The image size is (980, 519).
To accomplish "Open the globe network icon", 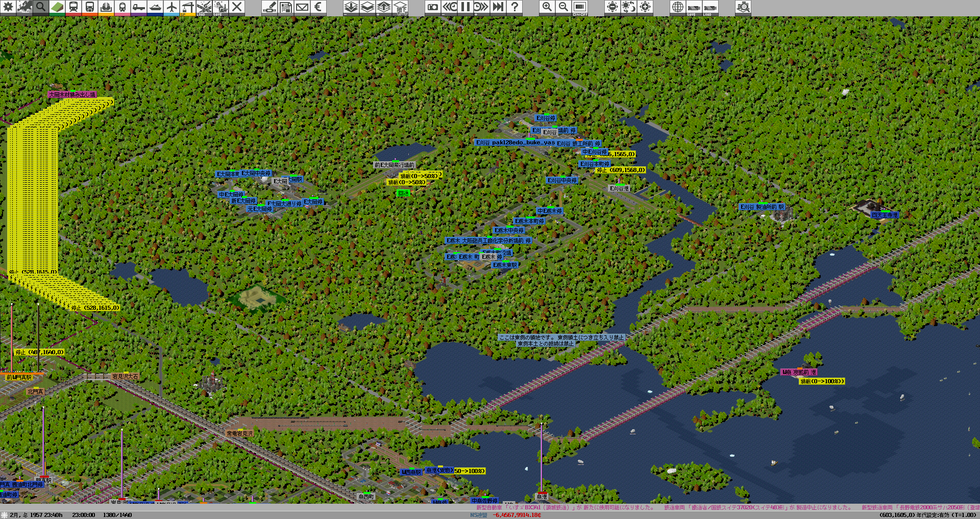I will 678,7.
